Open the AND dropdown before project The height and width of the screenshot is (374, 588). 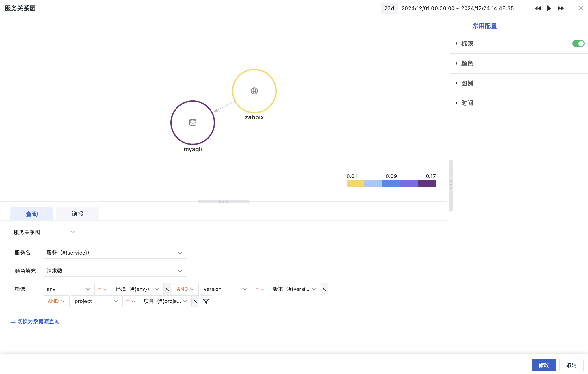pyautogui.click(x=56, y=301)
